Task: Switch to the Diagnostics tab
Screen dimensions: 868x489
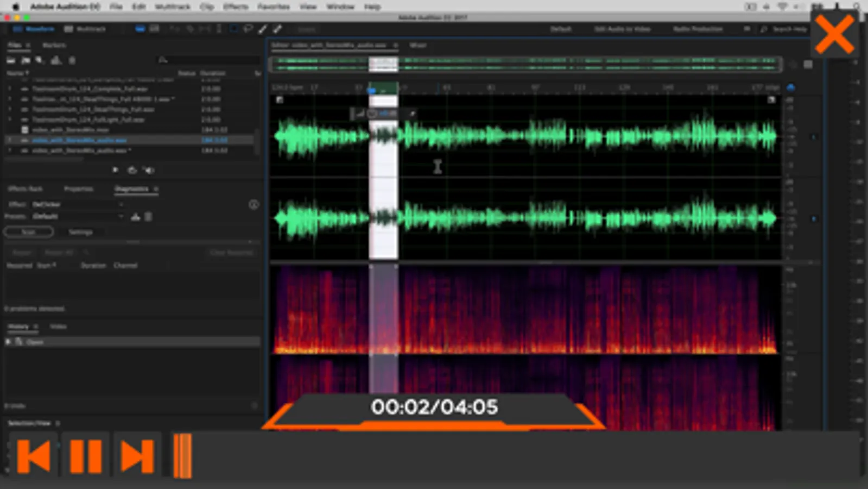Action: tap(131, 189)
